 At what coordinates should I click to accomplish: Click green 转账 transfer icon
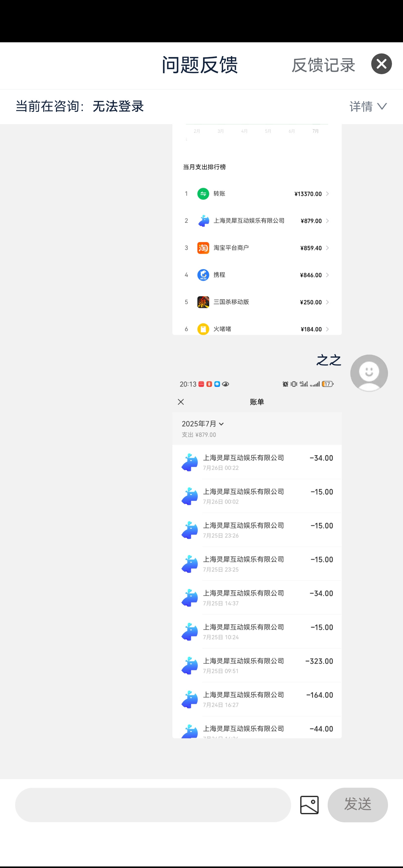203,194
